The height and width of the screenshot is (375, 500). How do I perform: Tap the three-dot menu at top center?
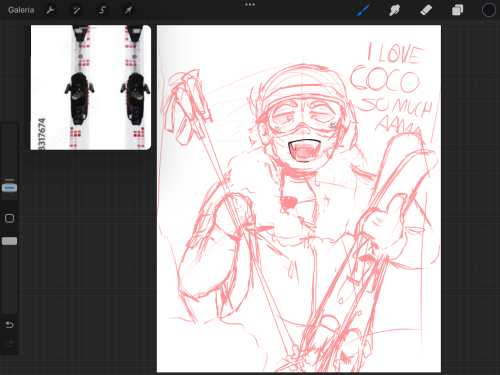(250, 5)
